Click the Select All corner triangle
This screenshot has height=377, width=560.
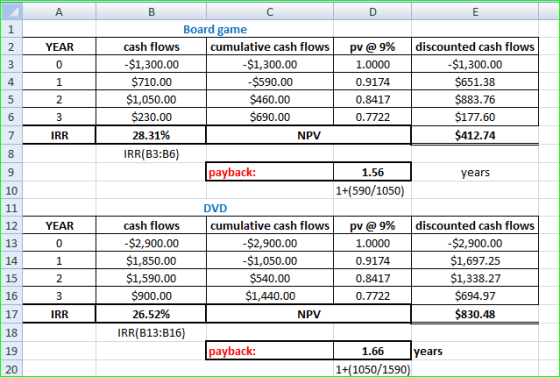click(x=12, y=11)
